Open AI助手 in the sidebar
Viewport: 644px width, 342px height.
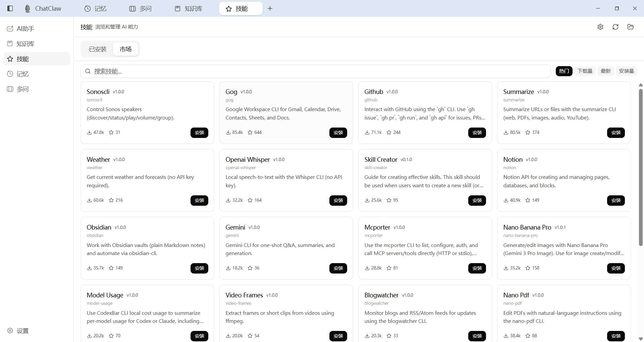point(25,29)
